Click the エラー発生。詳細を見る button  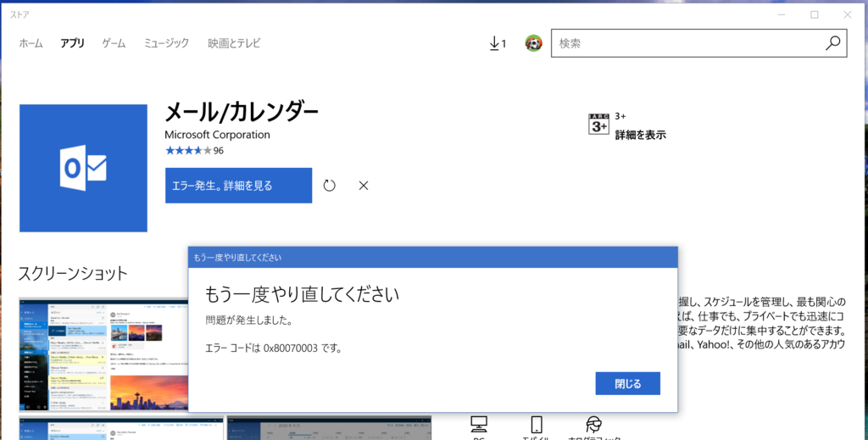point(238,186)
